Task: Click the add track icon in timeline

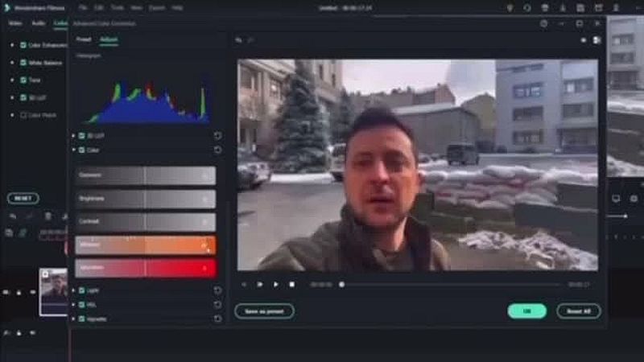Action: [9, 232]
